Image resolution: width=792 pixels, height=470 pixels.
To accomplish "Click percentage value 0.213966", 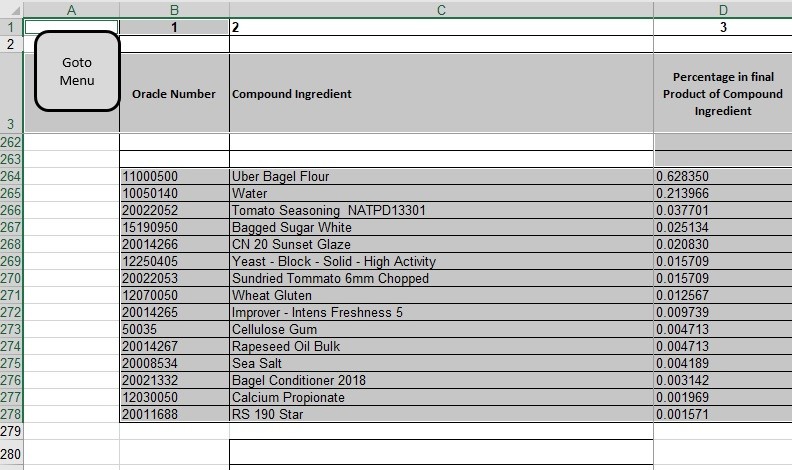I will pyautogui.click(x=723, y=193).
